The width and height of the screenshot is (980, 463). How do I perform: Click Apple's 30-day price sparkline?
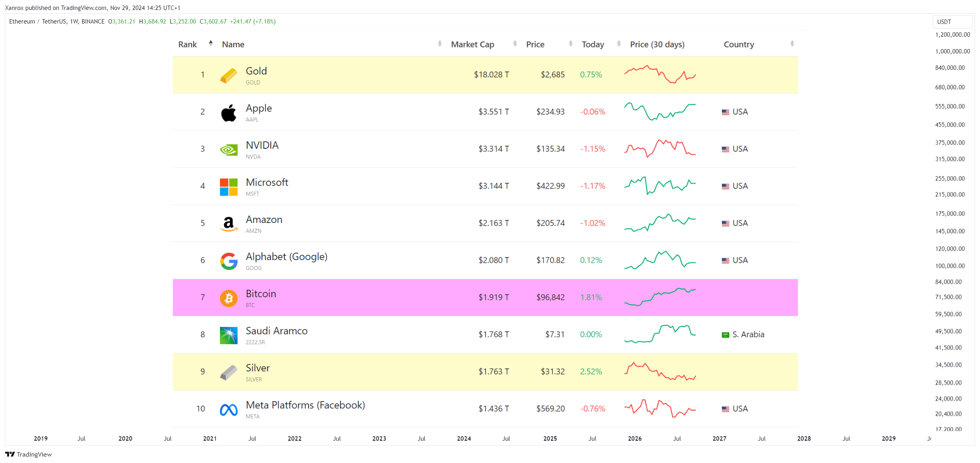pyautogui.click(x=660, y=112)
